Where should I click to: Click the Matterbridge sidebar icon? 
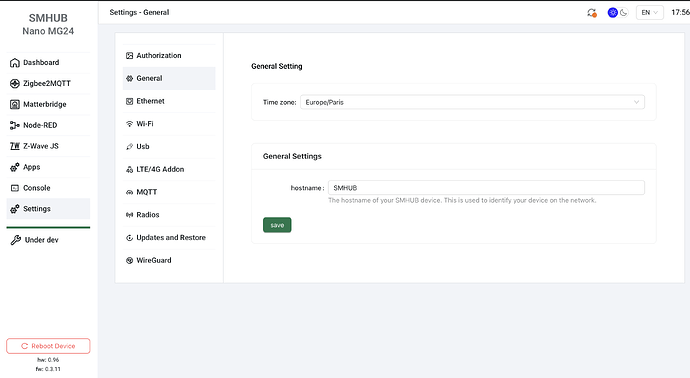pos(15,104)
